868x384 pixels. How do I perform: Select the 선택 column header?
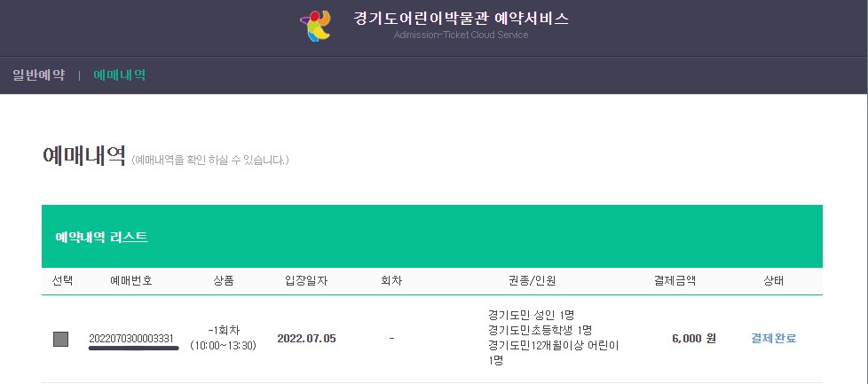pos(62,281)
